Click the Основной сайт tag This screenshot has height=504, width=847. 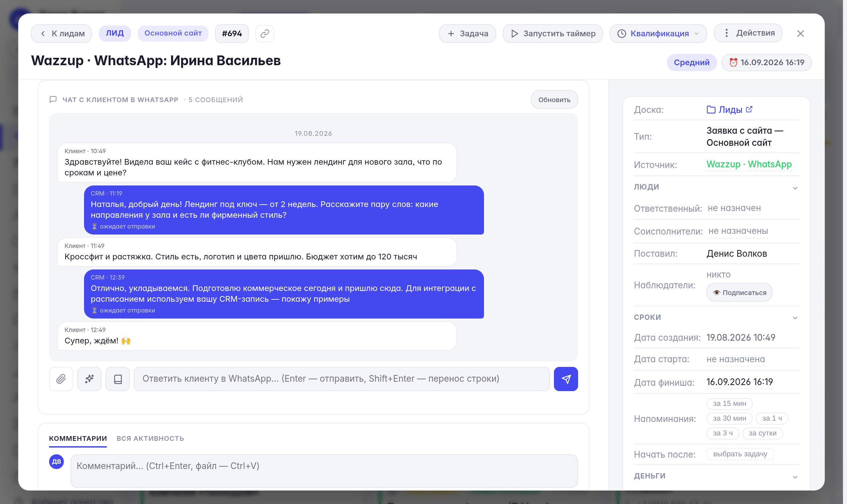click(x=173, y=33)
